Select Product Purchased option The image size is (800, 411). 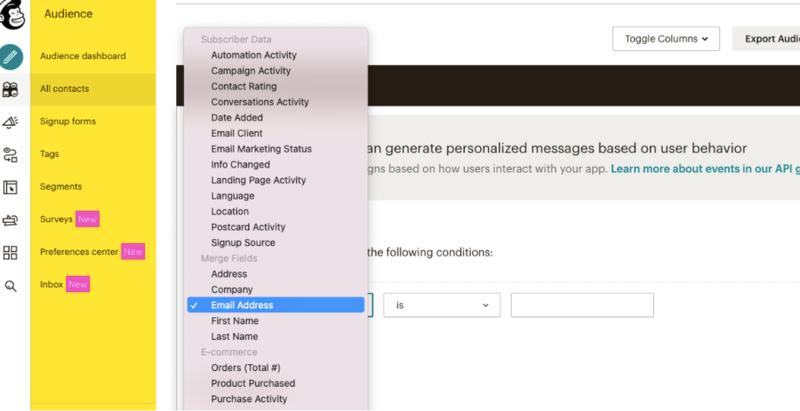click(253, 383)
